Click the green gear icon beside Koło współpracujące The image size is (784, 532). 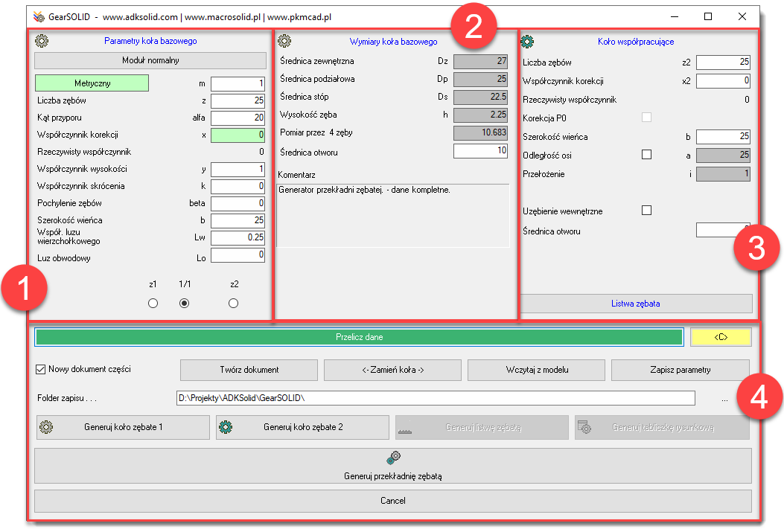[x=527, y=42]
